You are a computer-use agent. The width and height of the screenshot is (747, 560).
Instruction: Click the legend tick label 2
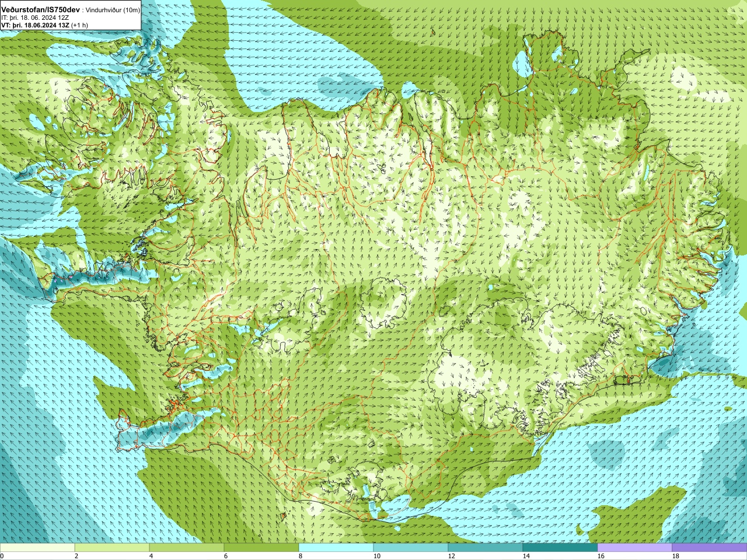[76, 556]
